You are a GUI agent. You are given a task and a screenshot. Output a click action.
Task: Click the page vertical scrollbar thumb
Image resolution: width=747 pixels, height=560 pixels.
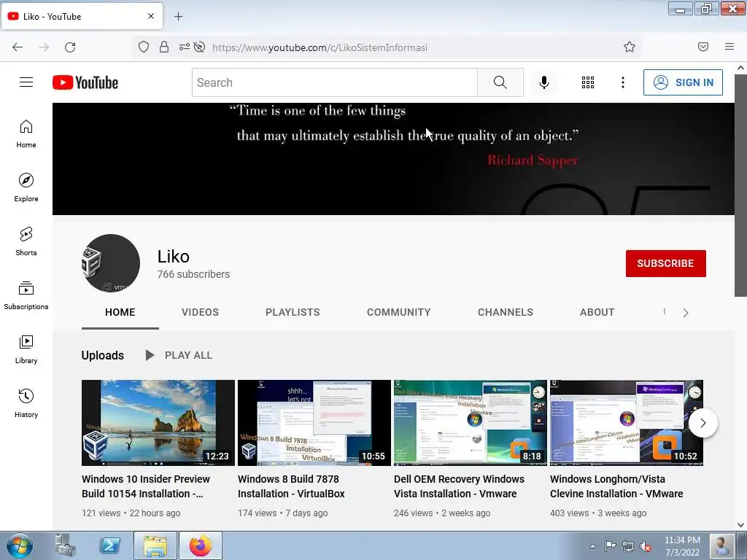coord(740,185)
